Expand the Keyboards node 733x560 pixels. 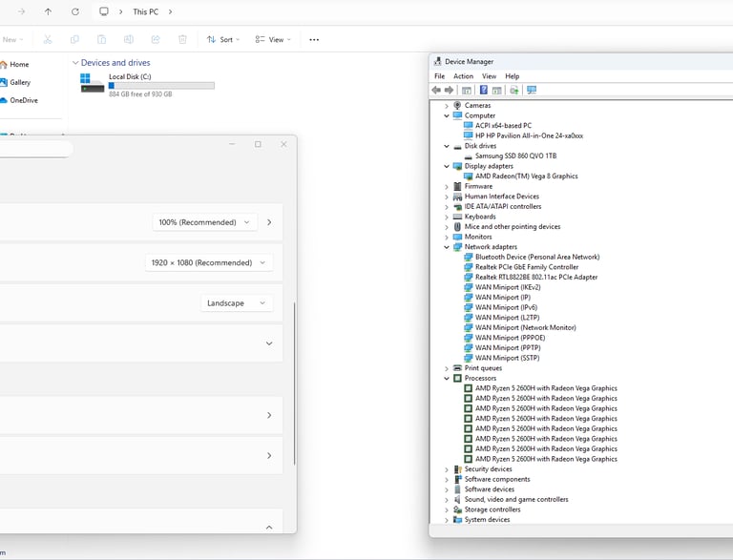(x=447, y=218)
